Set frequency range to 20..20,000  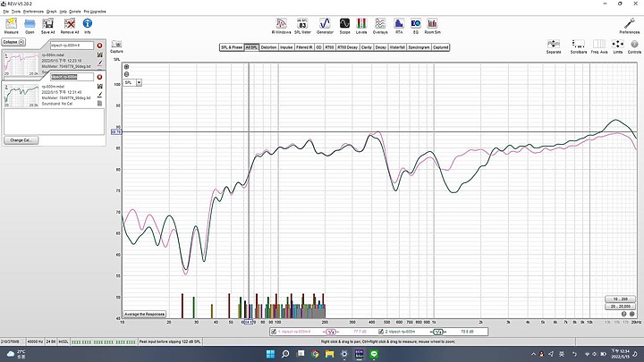[x=620, y=307]
